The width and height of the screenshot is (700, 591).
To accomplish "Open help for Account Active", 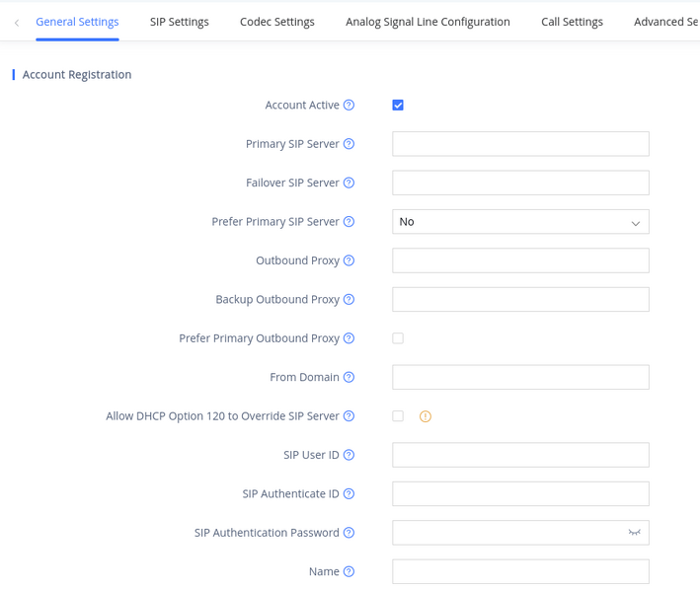I will (x=349, y=105).
